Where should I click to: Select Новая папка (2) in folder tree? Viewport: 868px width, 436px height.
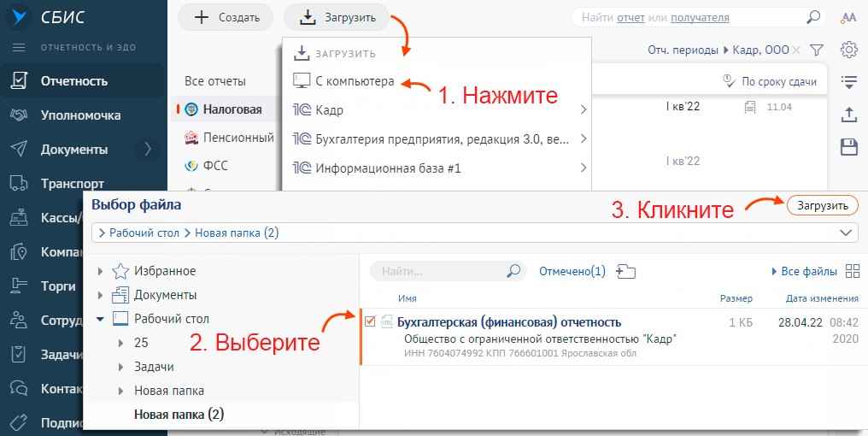pos(179,415)
